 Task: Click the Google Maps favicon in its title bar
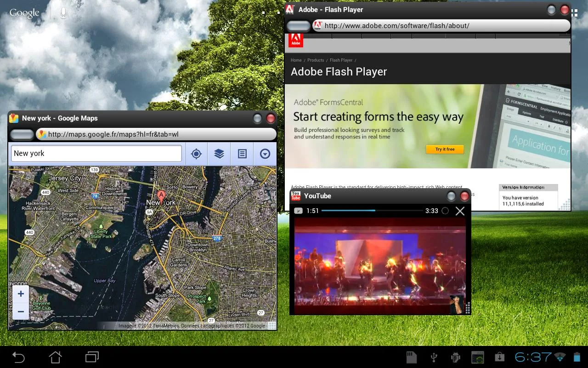pyautogui.click(x=14, y=118)
